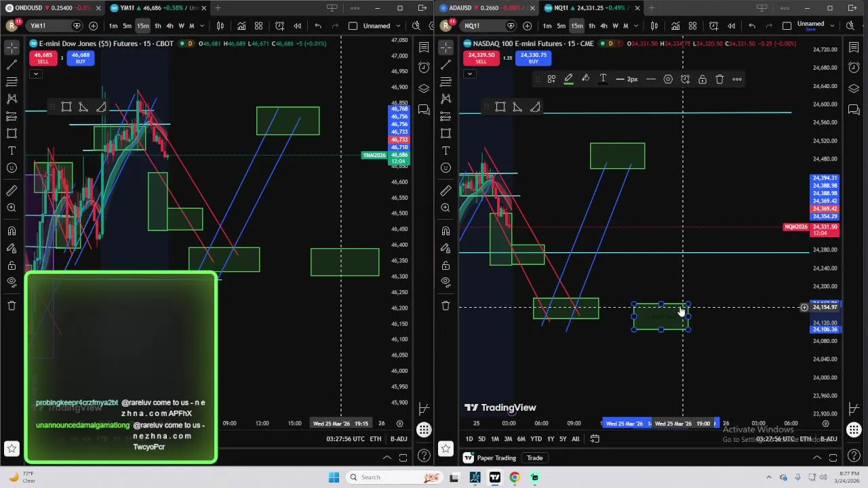
Task: Open alerts panel in YM1! right sidebar
Action: pyautogui.click(x=424, y=67)
